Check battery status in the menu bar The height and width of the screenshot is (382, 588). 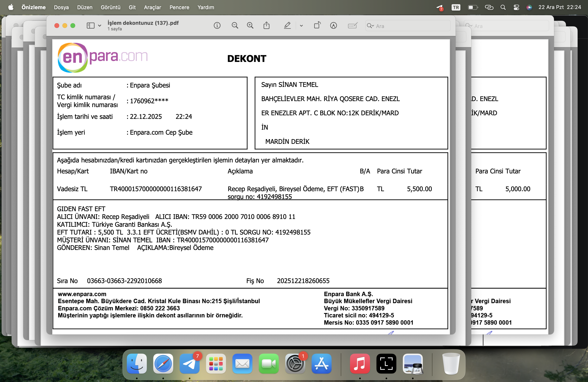click(x=473, y=7)
